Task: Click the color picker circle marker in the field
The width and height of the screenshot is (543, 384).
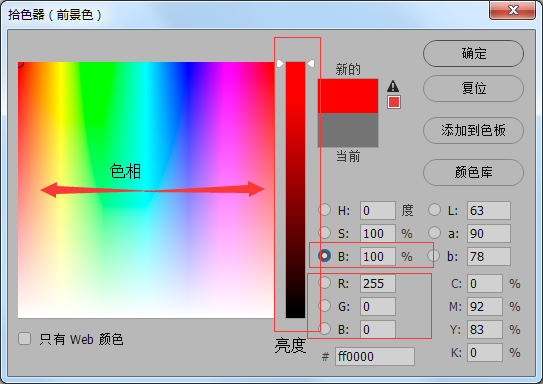Action: (20, 64)
